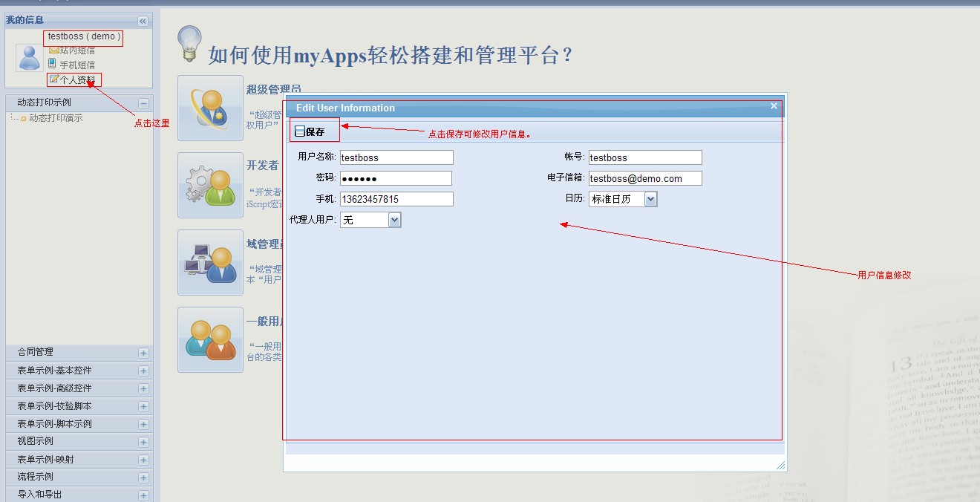This screenshot has width=980, height=502.
Task: Close the Edit User Information dialog
Action: [x=774, y=106]
